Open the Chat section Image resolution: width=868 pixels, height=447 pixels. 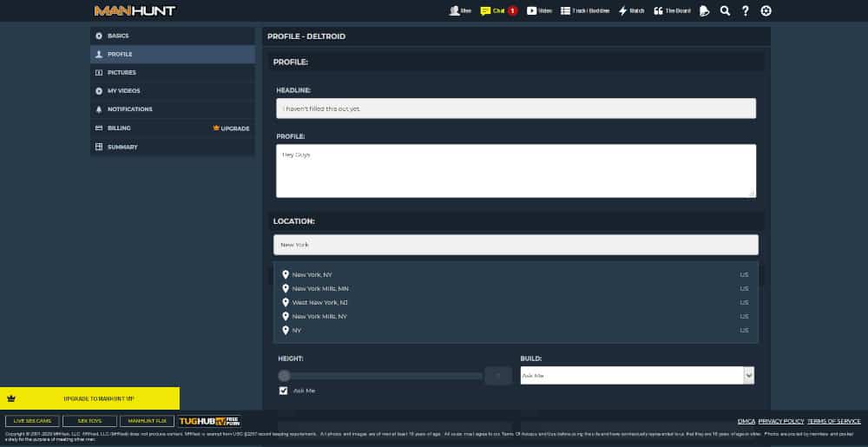click(x=493, y=10)
